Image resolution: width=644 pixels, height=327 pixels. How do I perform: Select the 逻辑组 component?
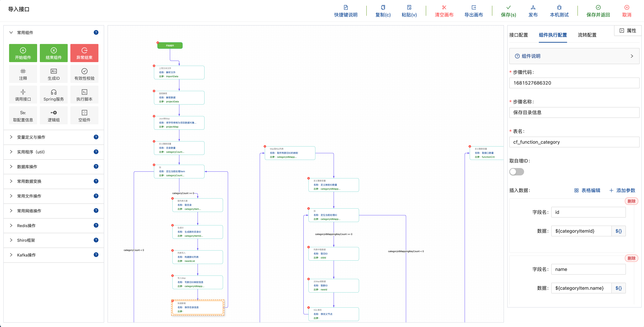pos(54,115)
